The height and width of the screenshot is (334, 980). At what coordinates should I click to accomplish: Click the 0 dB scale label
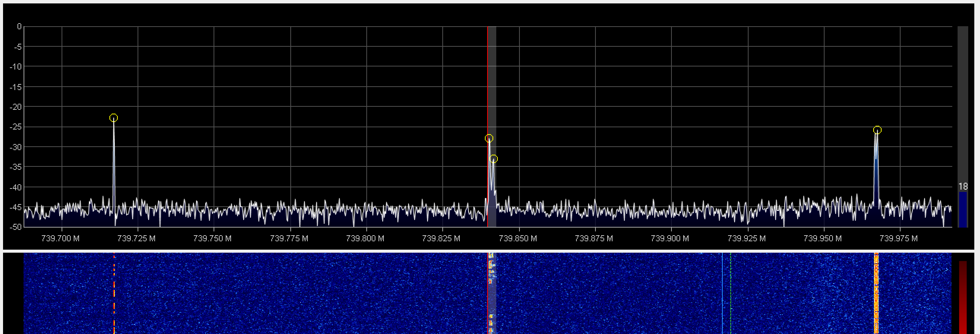(x=19, y=27)
